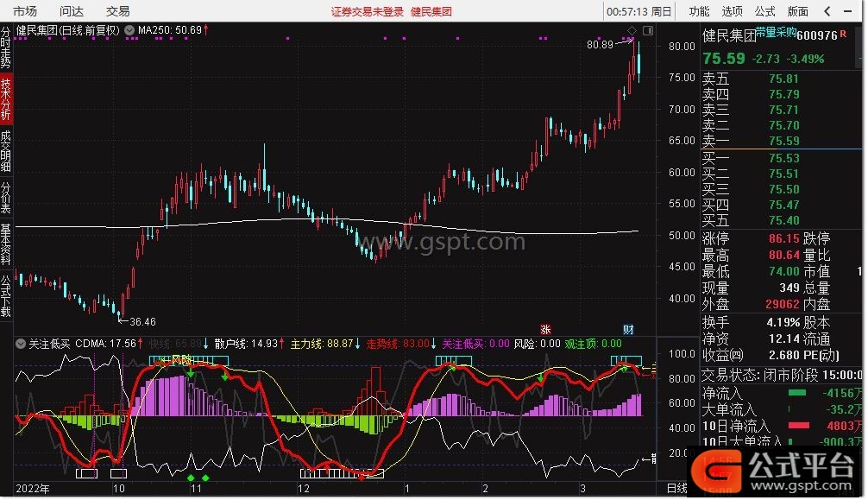Switch to 分时走势 sidebar tab
This screenshot has width=868, height=500.
5,47
